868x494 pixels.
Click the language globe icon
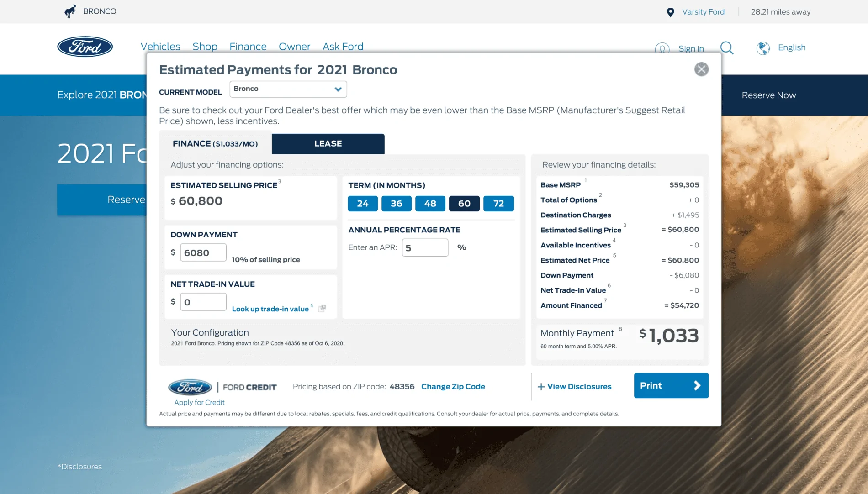click(x=763, y=48)
